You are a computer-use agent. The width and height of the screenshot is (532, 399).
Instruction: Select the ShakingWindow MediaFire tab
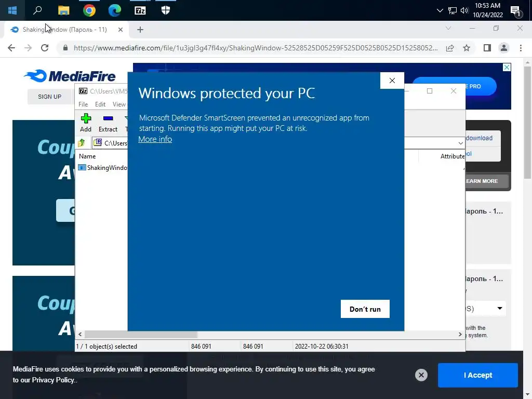click(64, 30)
